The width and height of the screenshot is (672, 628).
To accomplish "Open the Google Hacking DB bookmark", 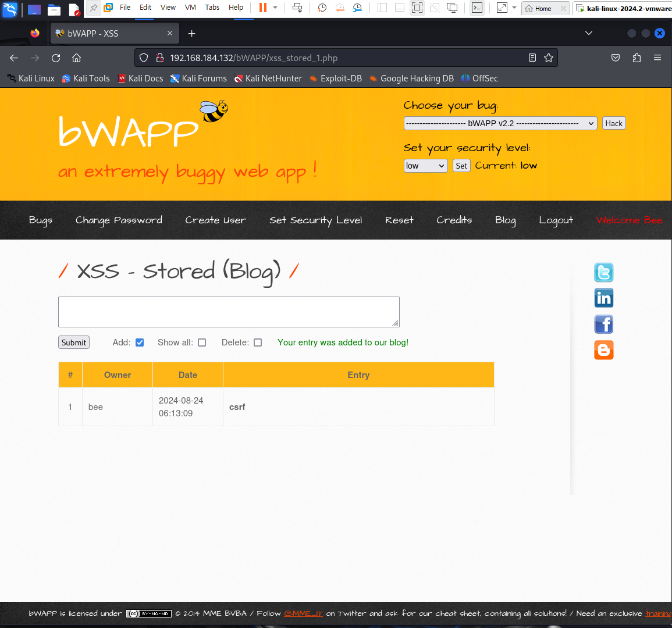I will [411, 78].
